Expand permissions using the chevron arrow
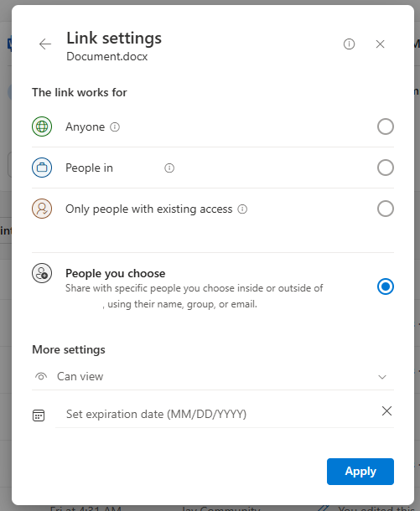420x511 pixels. (382, 377)
